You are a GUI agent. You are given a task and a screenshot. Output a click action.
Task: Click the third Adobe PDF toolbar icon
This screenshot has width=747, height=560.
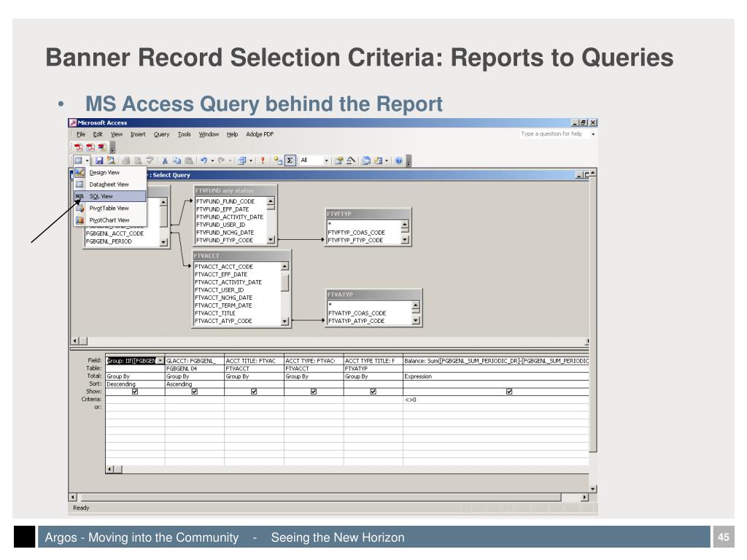point(101,147)
